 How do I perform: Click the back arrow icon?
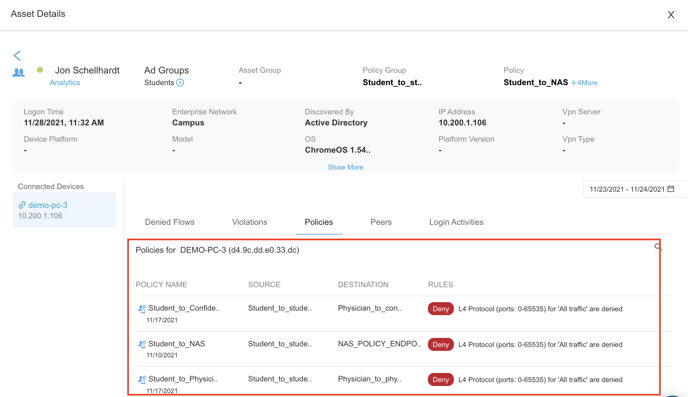pos(17,55)
